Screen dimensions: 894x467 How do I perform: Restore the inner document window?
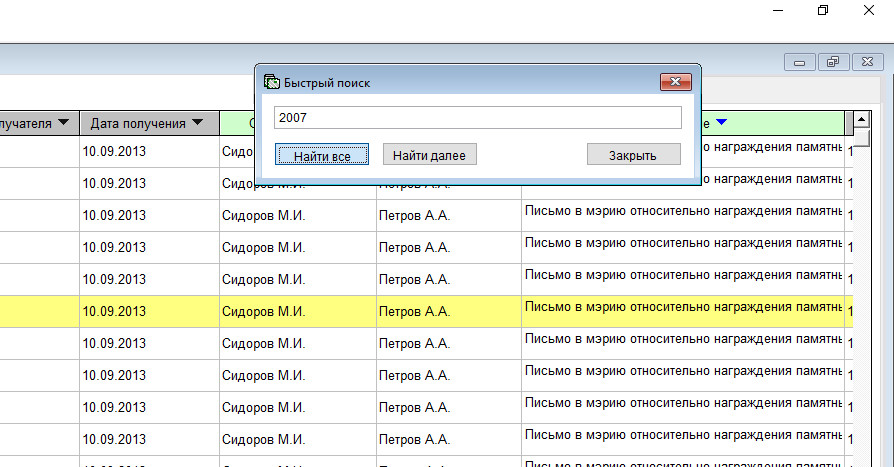(834, 62)
